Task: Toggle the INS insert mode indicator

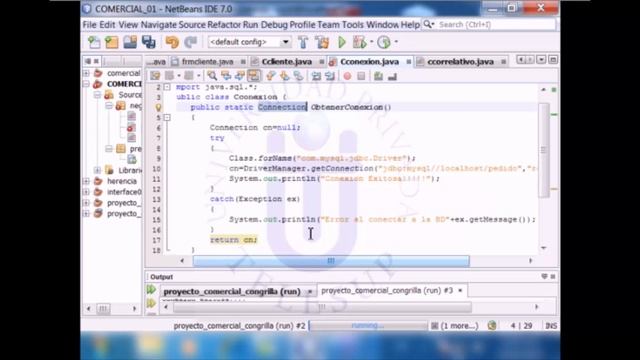Action: click(x=551, y=326)
